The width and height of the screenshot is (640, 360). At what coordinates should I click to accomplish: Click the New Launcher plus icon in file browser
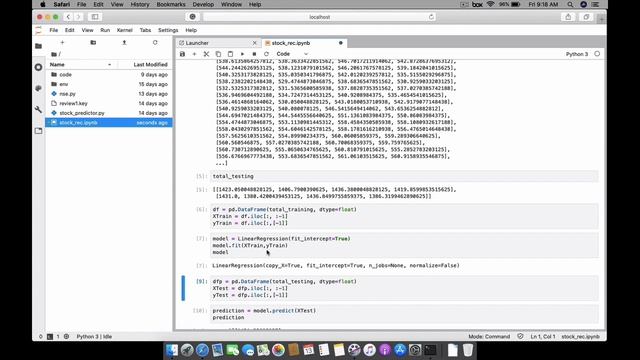[x=62, y=42]
